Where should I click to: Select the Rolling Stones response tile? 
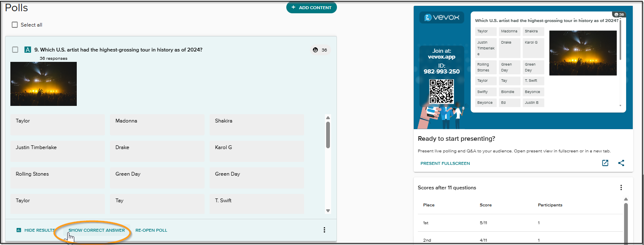[58, 178]
